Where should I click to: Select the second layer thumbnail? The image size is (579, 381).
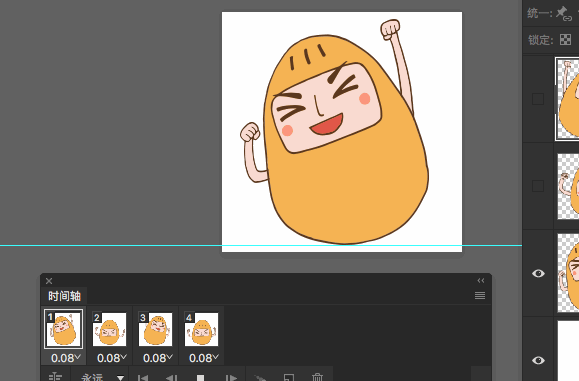[568, 186]
